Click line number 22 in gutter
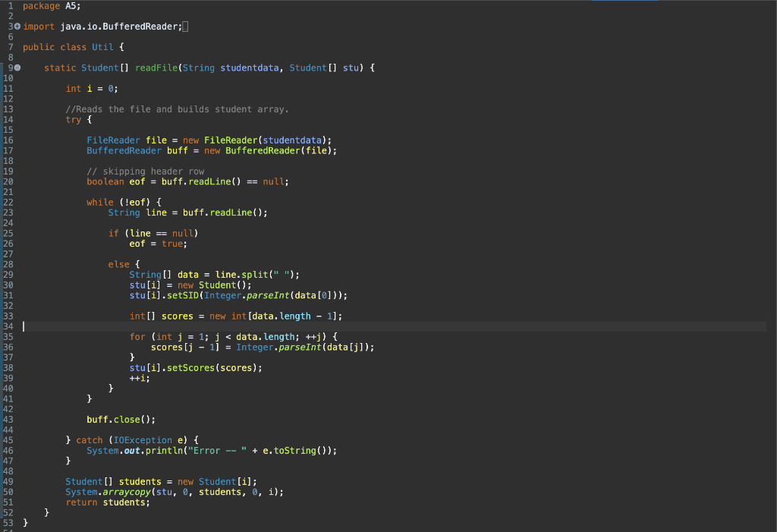The width and height of the screenshot is (777, 532). tap(8, 203)
